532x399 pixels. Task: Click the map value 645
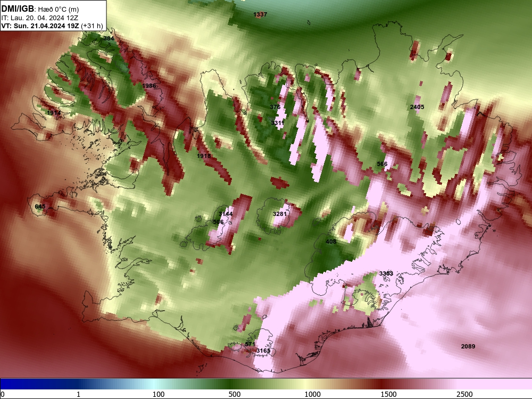[40, 206]
